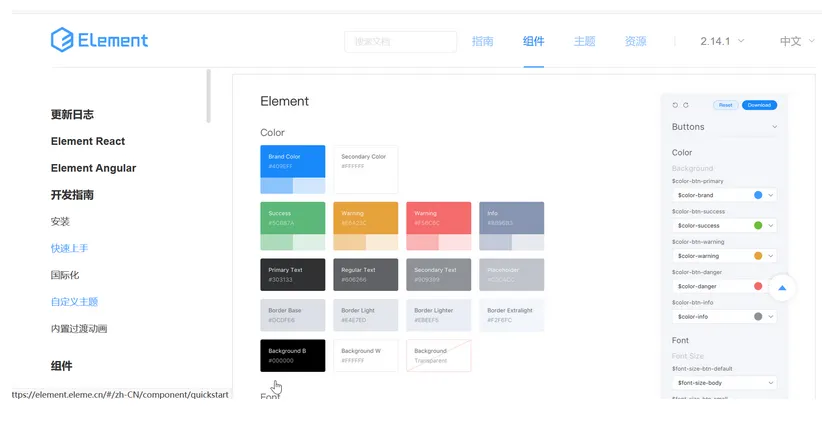This screenshot has height=438, width=822.
Task: Open the 中文 language dropdown
Action: tap(797, 41)
